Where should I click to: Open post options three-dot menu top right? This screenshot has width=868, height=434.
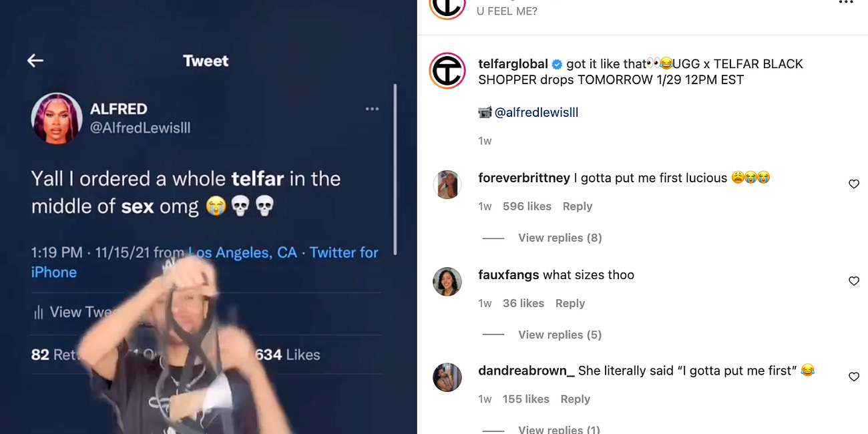[x=845, y=3]
